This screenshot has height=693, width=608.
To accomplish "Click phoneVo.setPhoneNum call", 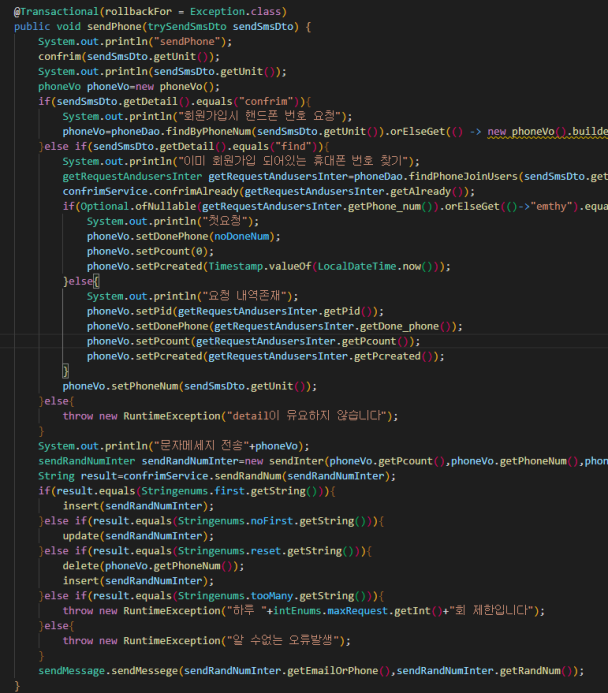I will click(190, 386).
